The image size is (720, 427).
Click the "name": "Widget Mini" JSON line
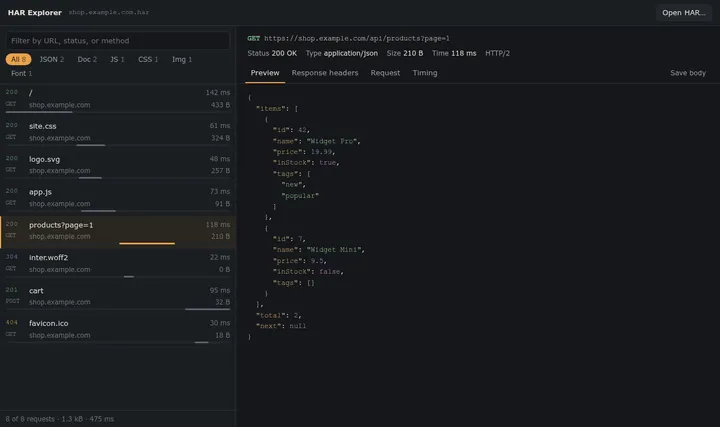coord(319,250)
